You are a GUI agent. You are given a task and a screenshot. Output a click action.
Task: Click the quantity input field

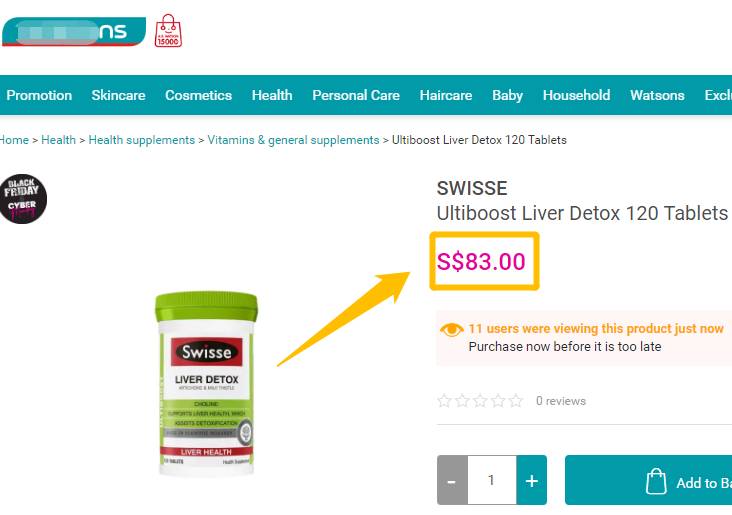point(492,480)
